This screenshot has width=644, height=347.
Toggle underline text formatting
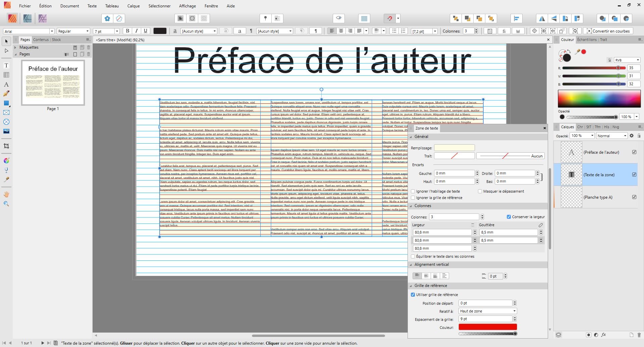tap(146, 31)
